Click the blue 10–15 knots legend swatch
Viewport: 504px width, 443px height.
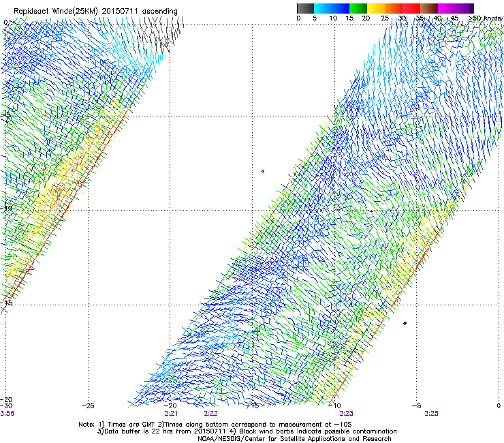341,8
